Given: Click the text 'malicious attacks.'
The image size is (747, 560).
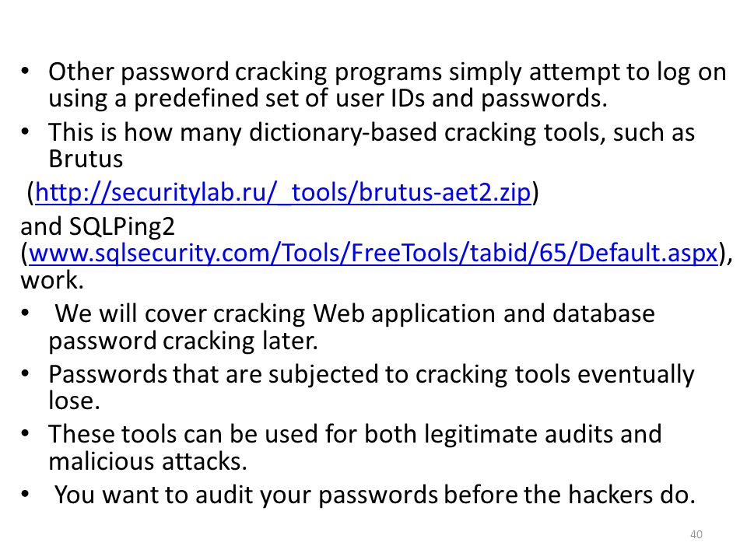Looking at the screenshot, I should tap(148, 461).
